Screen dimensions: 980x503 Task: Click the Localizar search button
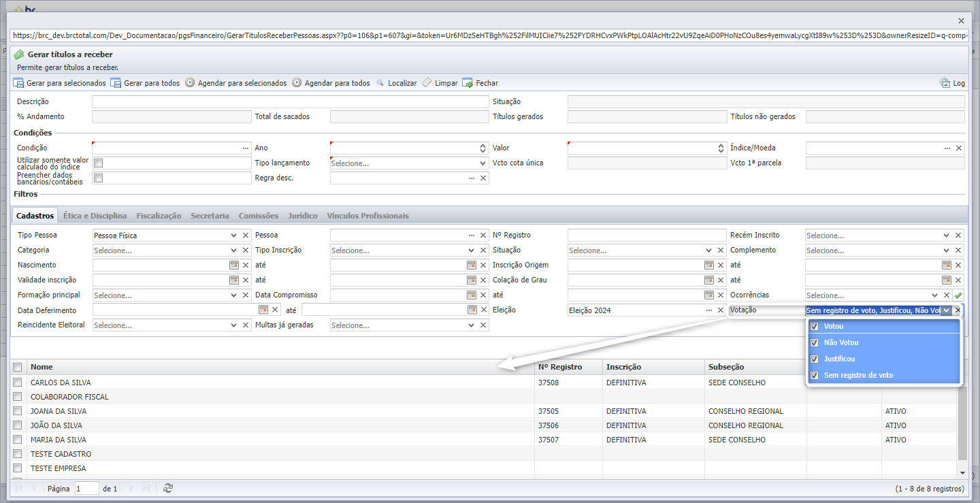point(396,83)
